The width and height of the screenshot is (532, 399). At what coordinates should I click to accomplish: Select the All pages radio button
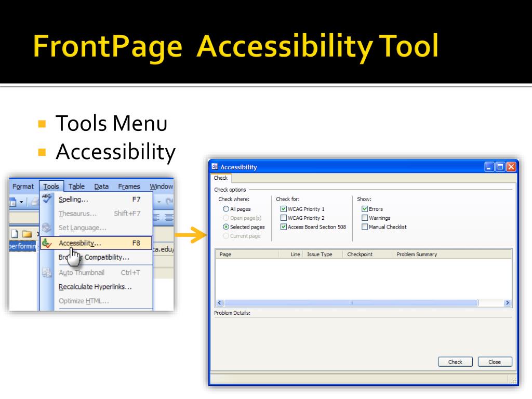click(225, 209)
